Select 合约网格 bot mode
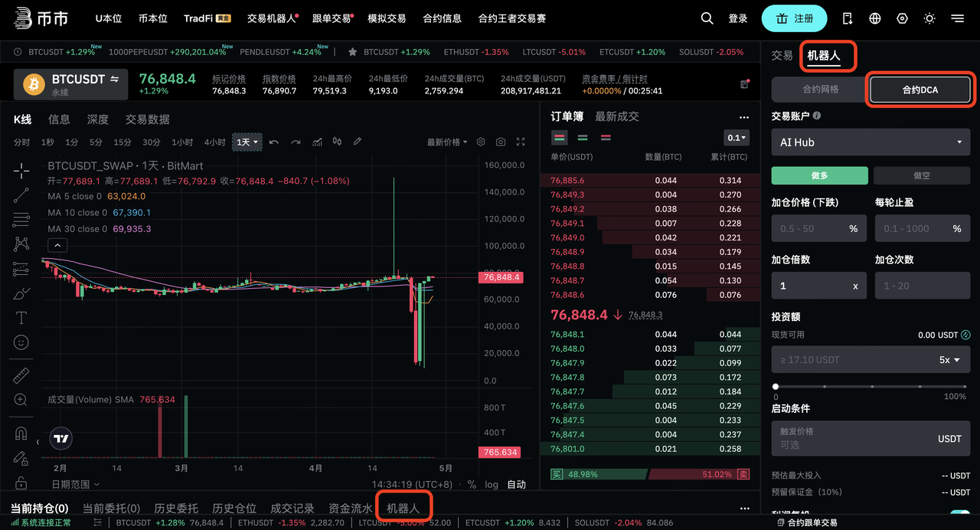 click(x=820, y=90)
